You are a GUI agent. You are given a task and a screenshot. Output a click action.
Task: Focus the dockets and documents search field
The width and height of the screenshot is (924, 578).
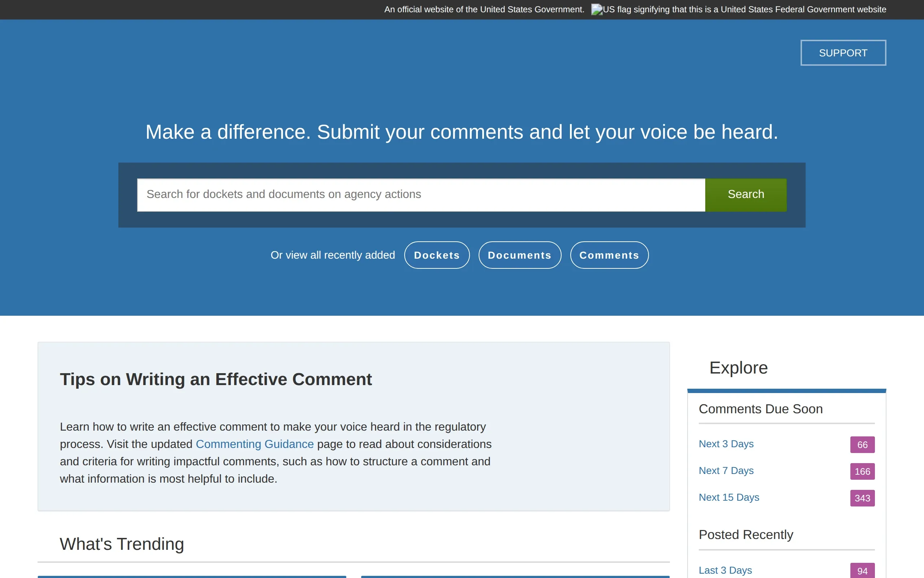coord(421,195)
